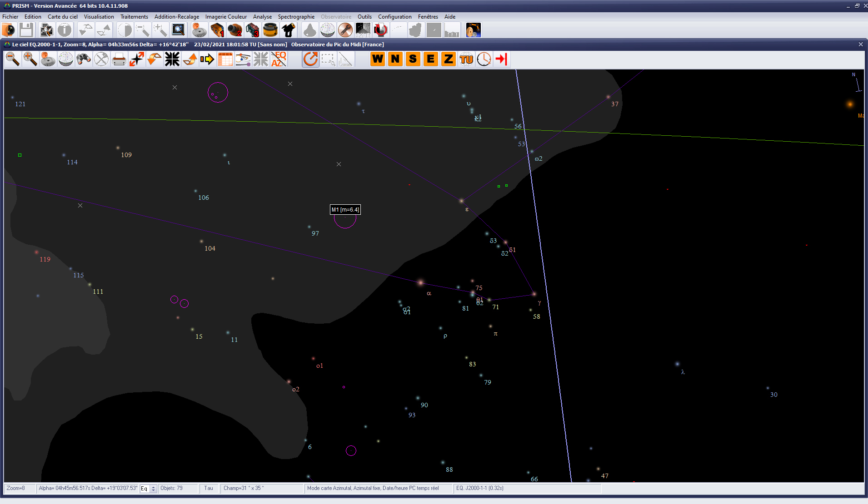
Task: Click the TU universal time icon
Action: [x=466, y=59]
